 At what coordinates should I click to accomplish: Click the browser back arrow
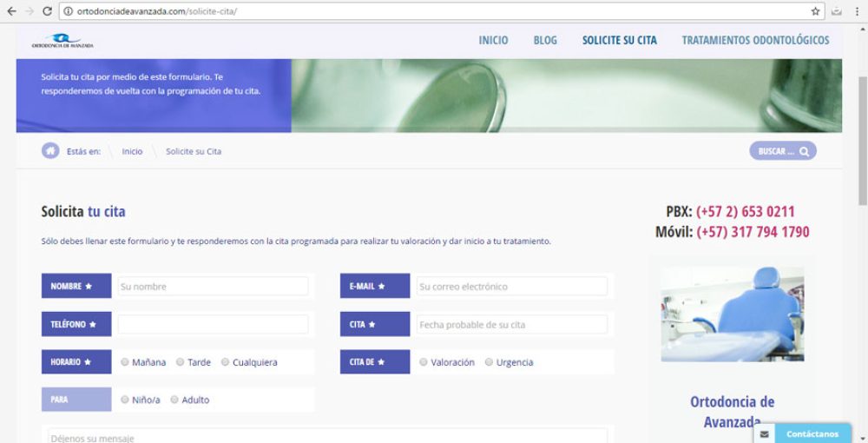(10, 11)
